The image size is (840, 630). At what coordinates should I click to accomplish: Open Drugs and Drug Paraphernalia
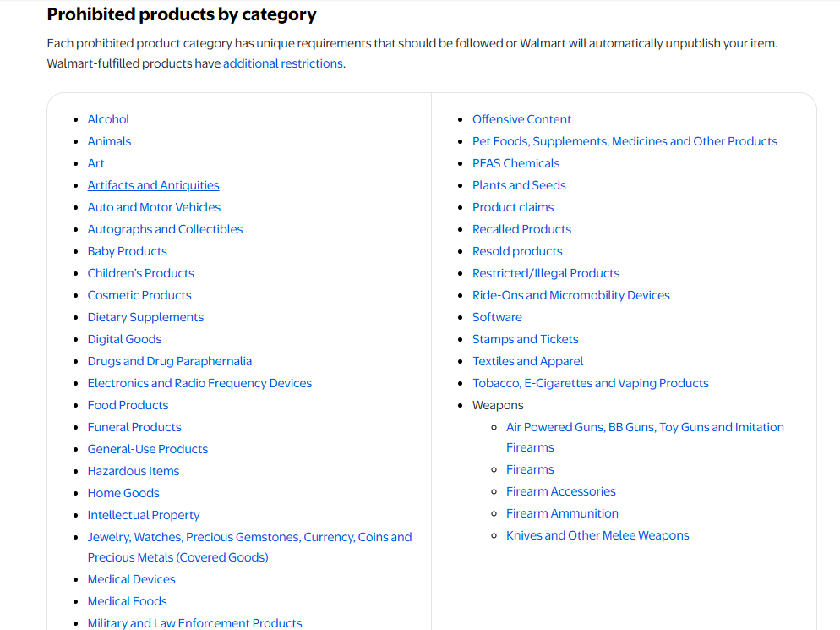click(169, 361)
